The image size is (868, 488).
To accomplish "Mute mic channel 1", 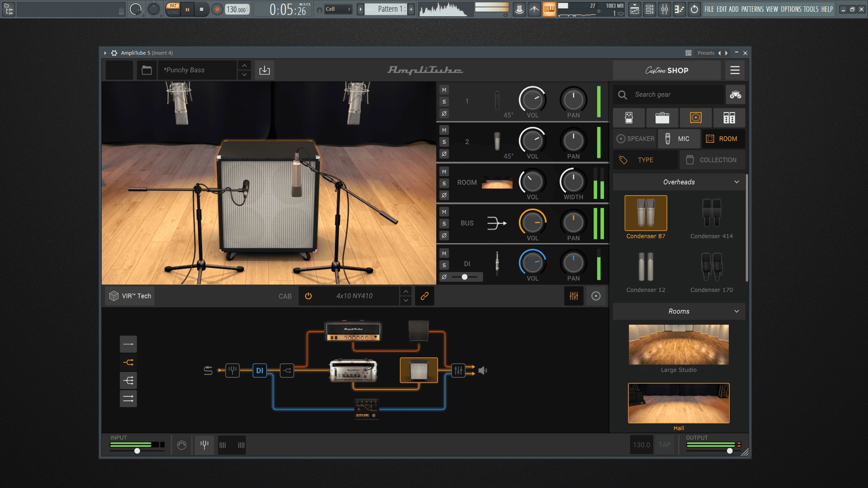I will coord(444,90).
